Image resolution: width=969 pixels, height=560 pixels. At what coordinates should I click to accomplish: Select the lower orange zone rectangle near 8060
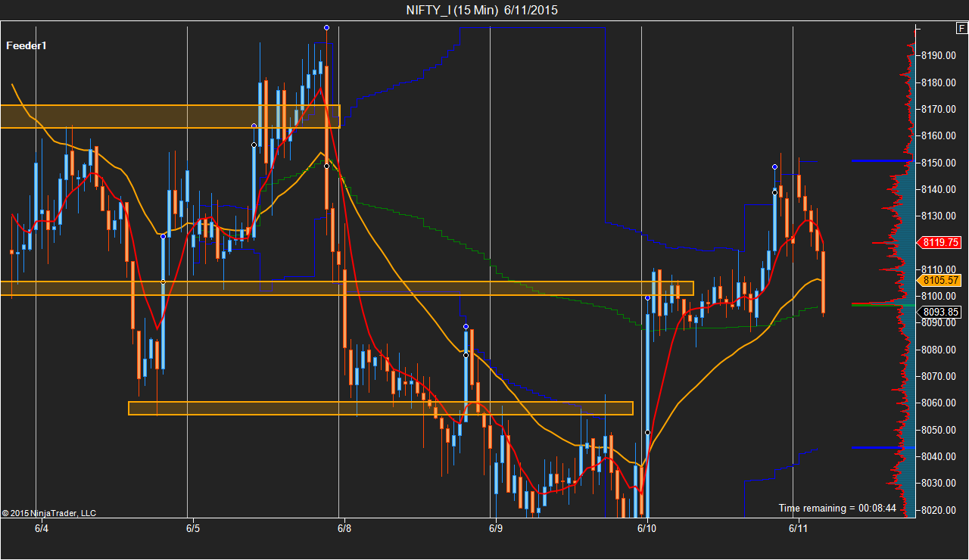tap(381, 408)
